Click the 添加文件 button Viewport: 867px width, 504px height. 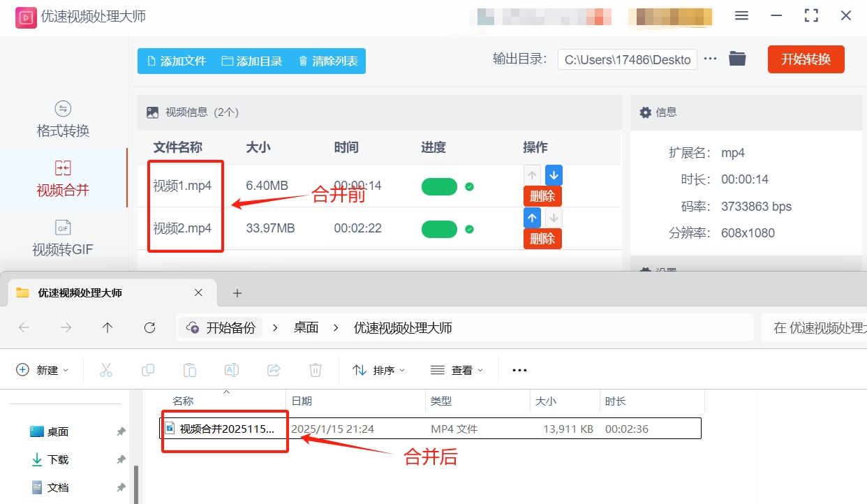tap(175, 61)
